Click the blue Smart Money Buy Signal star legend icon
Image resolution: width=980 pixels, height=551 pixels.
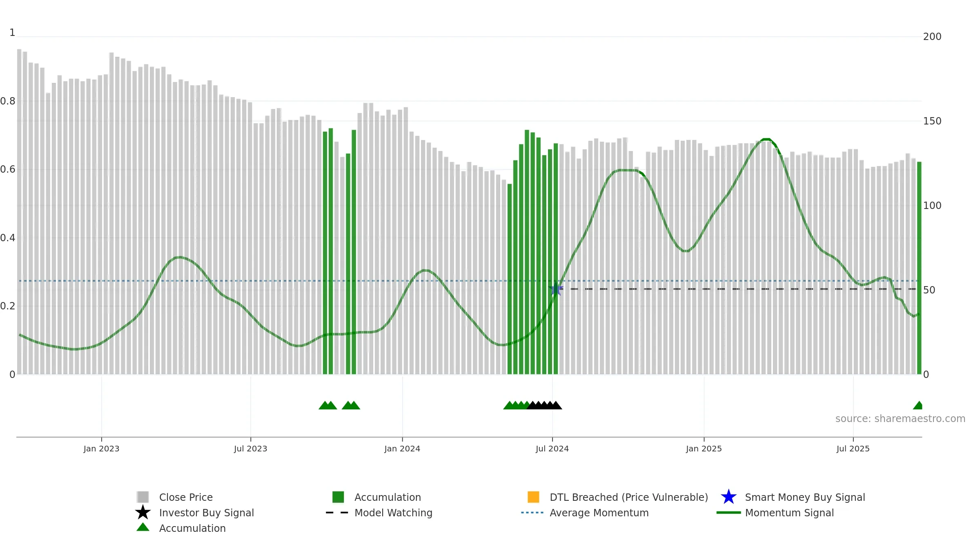(x=728, y=497)
